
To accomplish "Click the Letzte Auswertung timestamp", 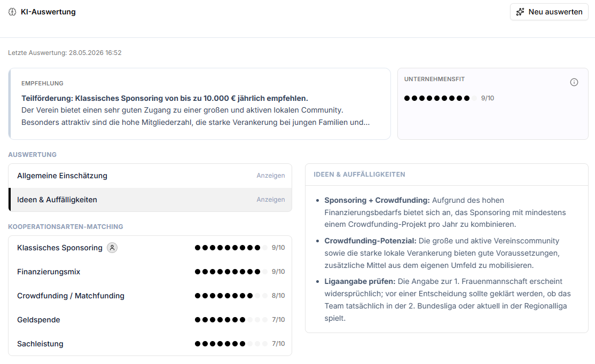I will (x=65, y=53).
